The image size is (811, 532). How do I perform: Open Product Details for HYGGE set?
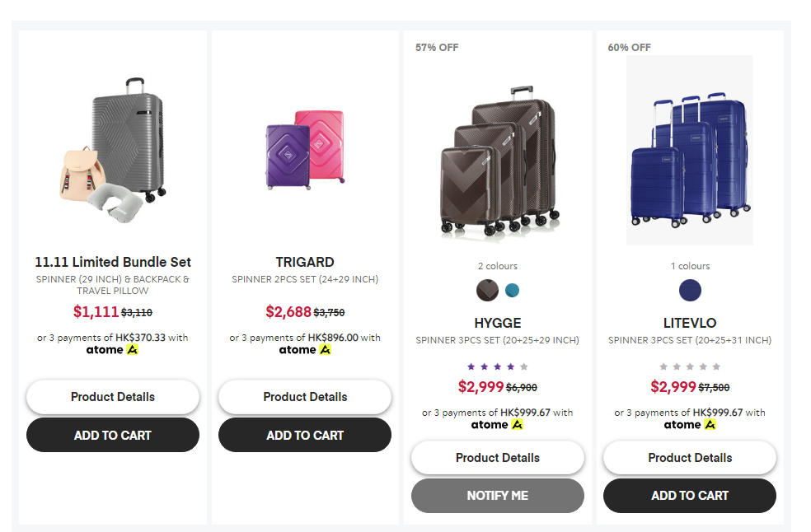pyautogui.click(x=497, y=458)
